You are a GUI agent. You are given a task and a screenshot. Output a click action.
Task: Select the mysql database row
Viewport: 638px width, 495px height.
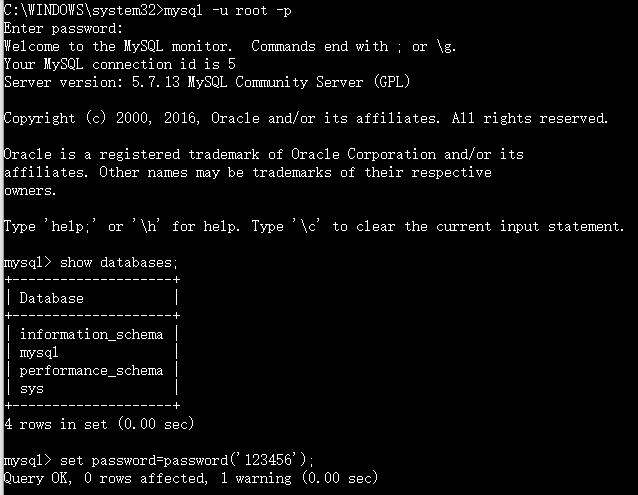coord(40,353)
